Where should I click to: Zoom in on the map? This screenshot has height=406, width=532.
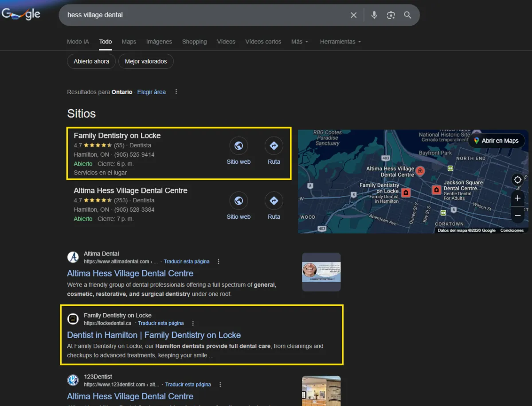(x=517, y=198)
